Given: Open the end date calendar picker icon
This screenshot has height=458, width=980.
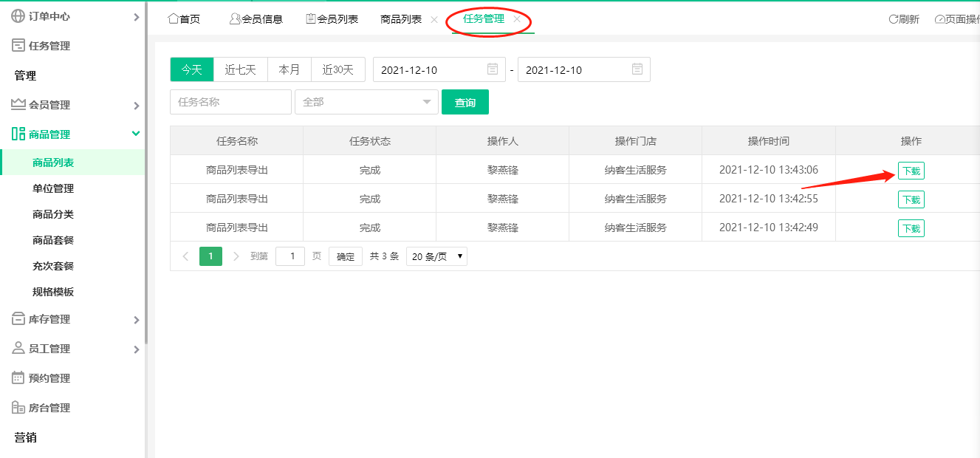Looking at the screenshot, I should (x=638, y=69).
